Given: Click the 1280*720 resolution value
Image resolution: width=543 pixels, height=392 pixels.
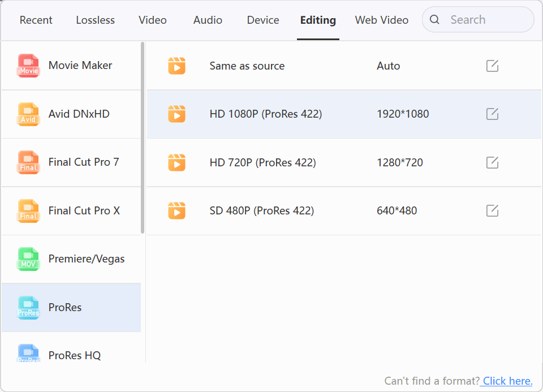Looking at the screenshot, I should (x=400, y=162).
